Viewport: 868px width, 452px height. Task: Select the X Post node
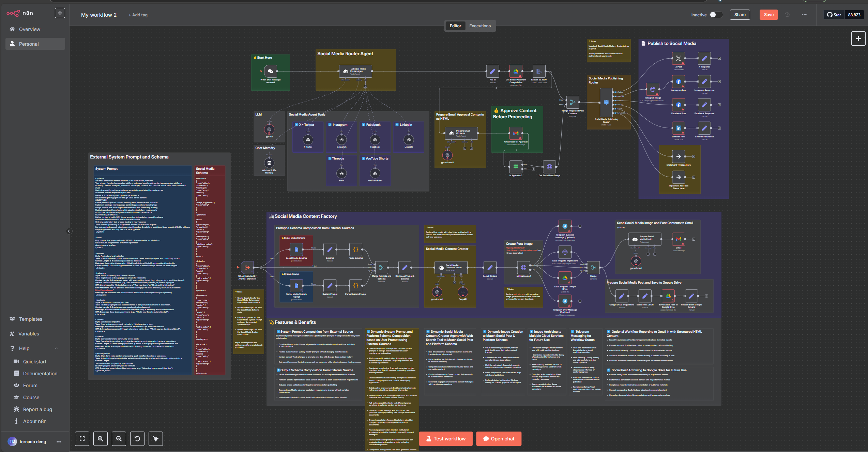point(679,58)
